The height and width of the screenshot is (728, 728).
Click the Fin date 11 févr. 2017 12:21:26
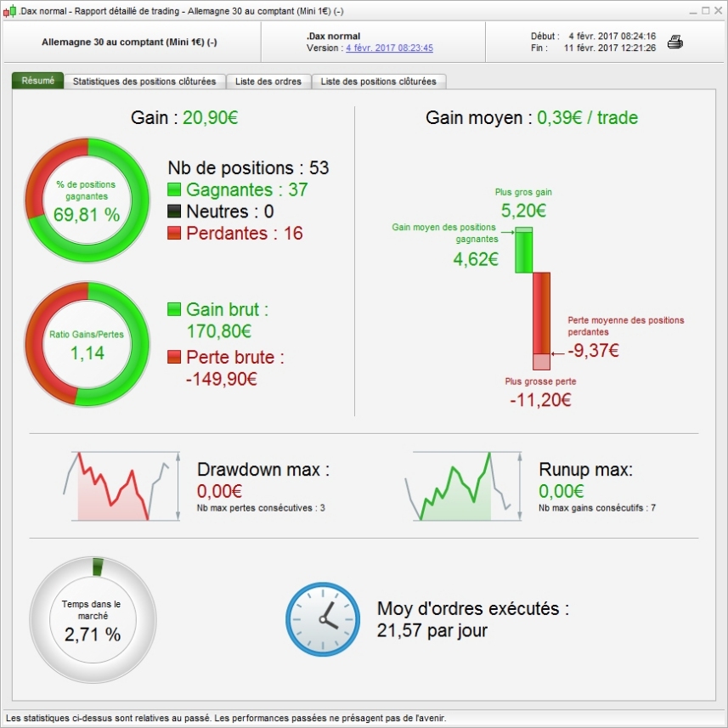tap(610, 48)
